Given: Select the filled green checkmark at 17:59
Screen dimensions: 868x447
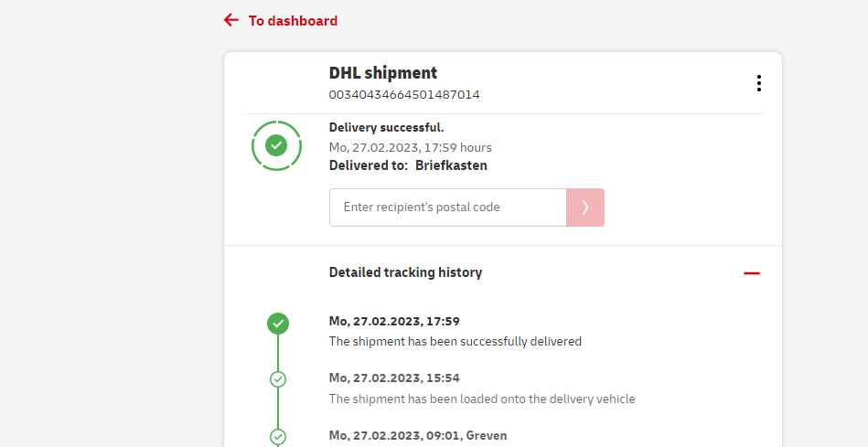Looking at the screenshot, I should click(x=278, y=323).
